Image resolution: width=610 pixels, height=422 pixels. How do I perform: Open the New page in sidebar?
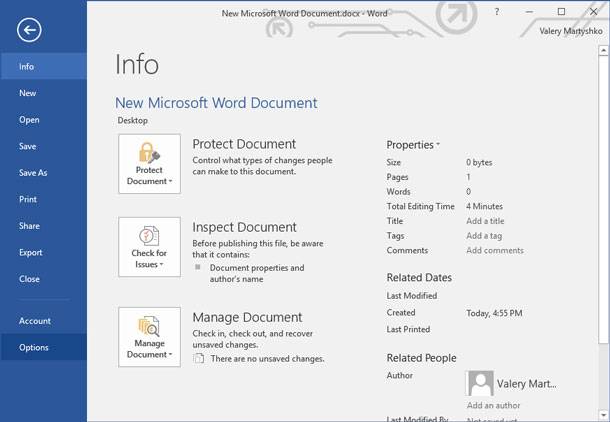44,93
